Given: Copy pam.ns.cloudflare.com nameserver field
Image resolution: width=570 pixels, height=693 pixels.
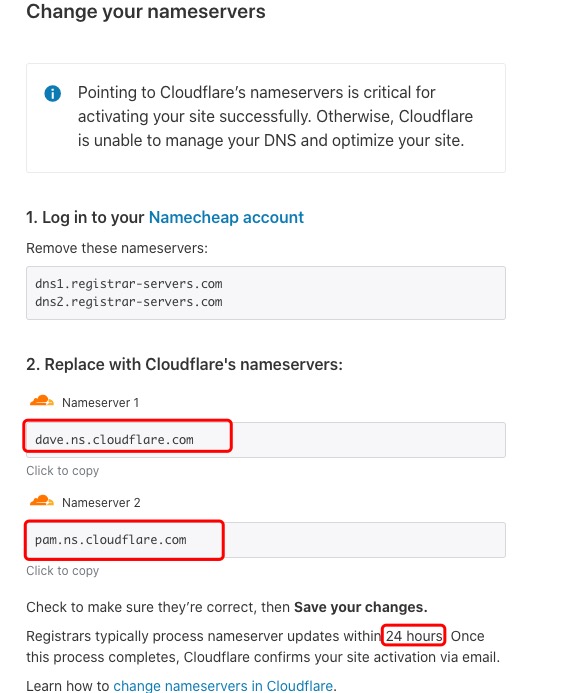Looking at the screenshot, I should [266, 540].
